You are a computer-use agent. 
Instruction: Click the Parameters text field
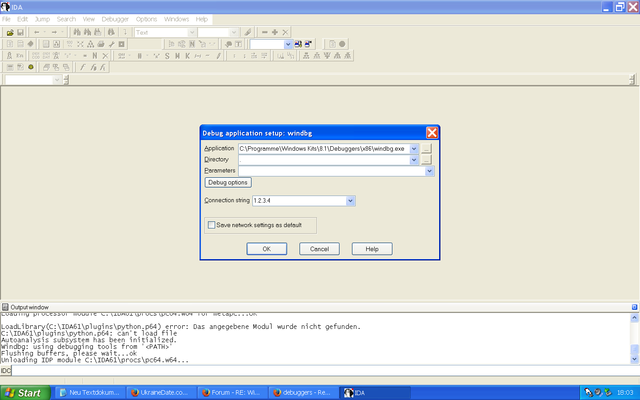tap(332, 171)
